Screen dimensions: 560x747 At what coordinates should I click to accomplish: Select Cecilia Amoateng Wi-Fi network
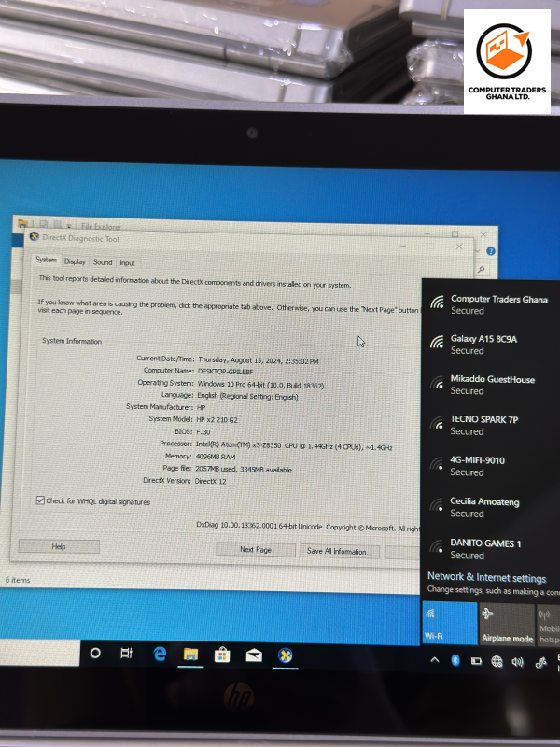coord(491,507)
